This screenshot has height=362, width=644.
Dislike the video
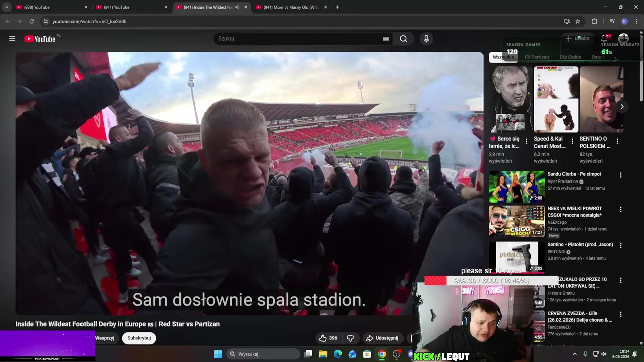(x=351, y=338)
